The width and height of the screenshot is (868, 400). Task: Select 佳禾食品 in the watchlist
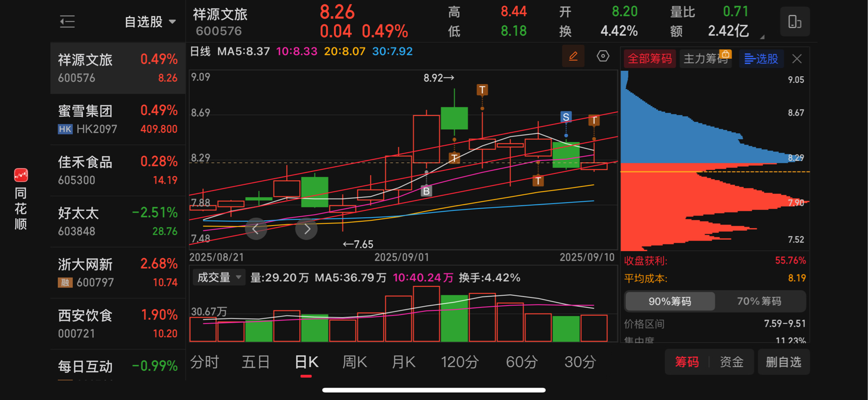click(118, 170)
